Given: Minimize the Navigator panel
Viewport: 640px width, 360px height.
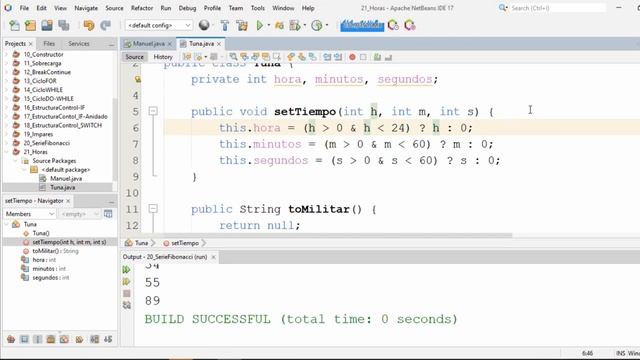Looking at the screenshot, I should click(x=111, y=201).
